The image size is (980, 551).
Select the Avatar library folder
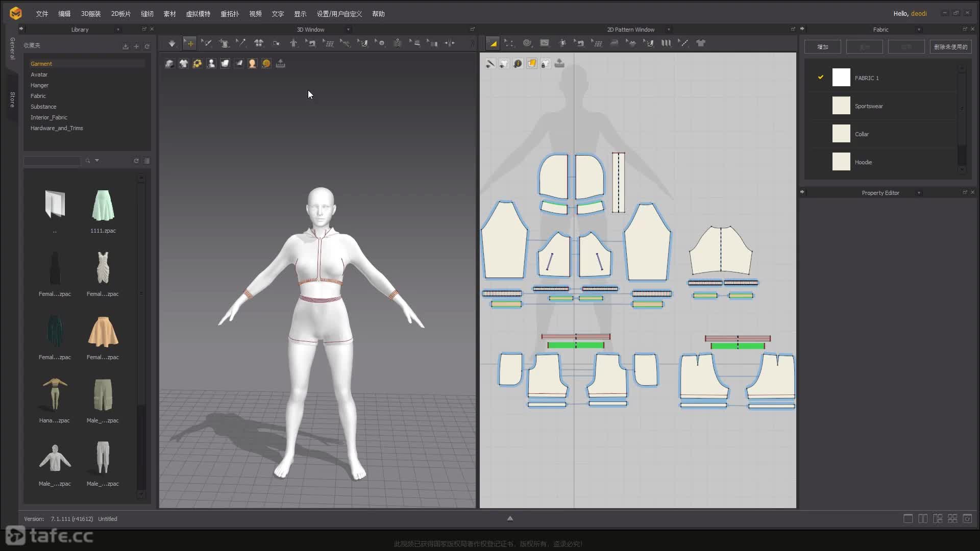(x=39, y=74)
